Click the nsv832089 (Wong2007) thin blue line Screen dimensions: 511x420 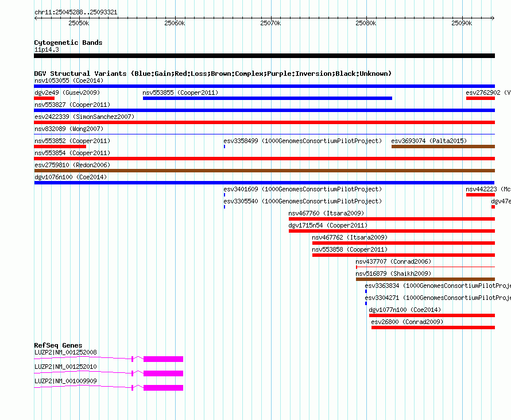coord(264,134)
